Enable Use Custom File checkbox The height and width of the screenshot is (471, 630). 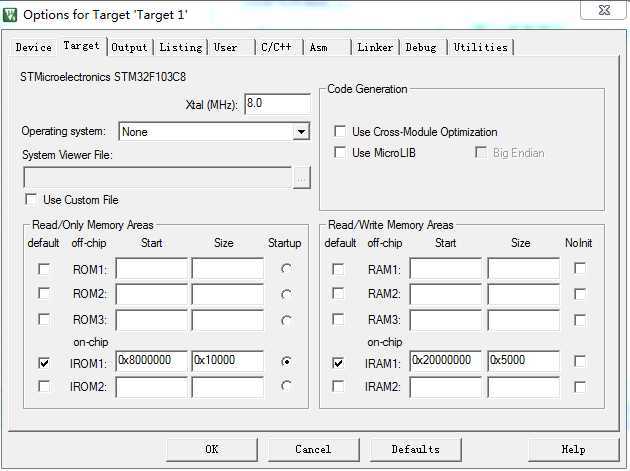tap(31, 199)
